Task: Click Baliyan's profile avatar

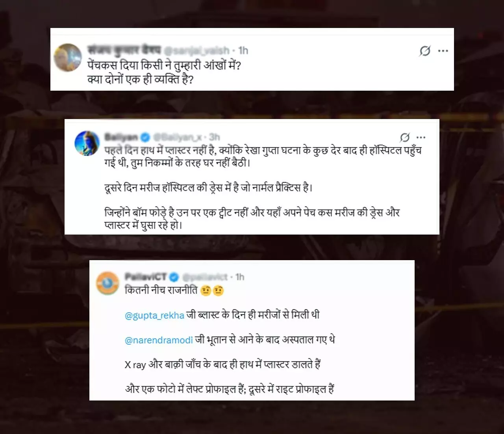Action: tap(87, 143)
